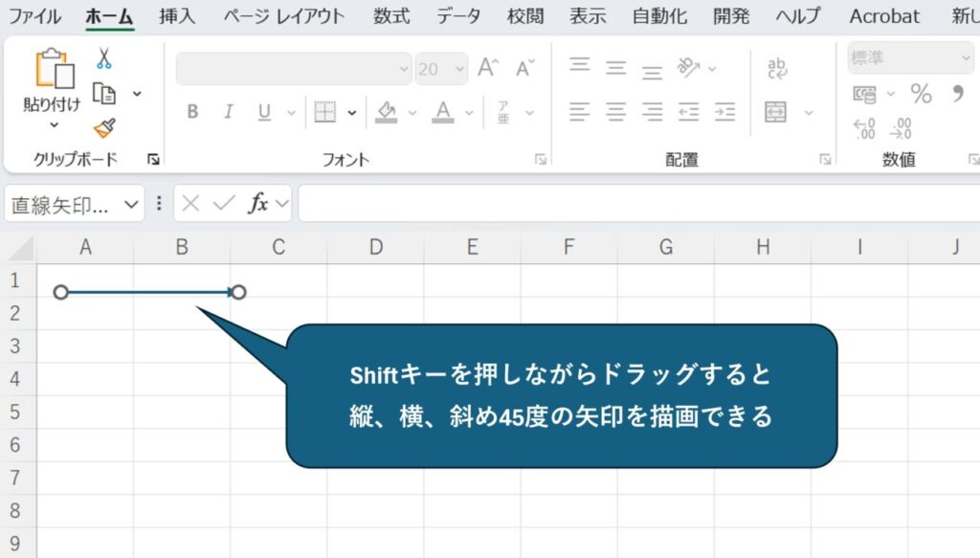The width and height of the screenshot is (980, 558).
Task: Open the text orientation icon
Action: 688,68
